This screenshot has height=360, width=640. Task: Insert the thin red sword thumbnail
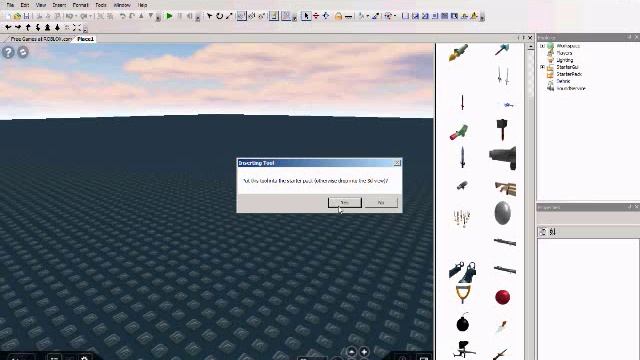(x=462, y=102)
